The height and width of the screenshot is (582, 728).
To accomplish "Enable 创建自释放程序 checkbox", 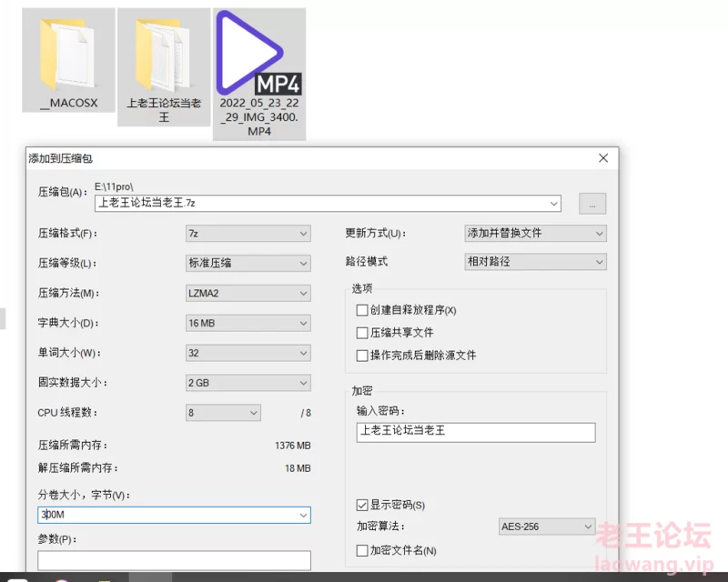I will tap(361, 310).
